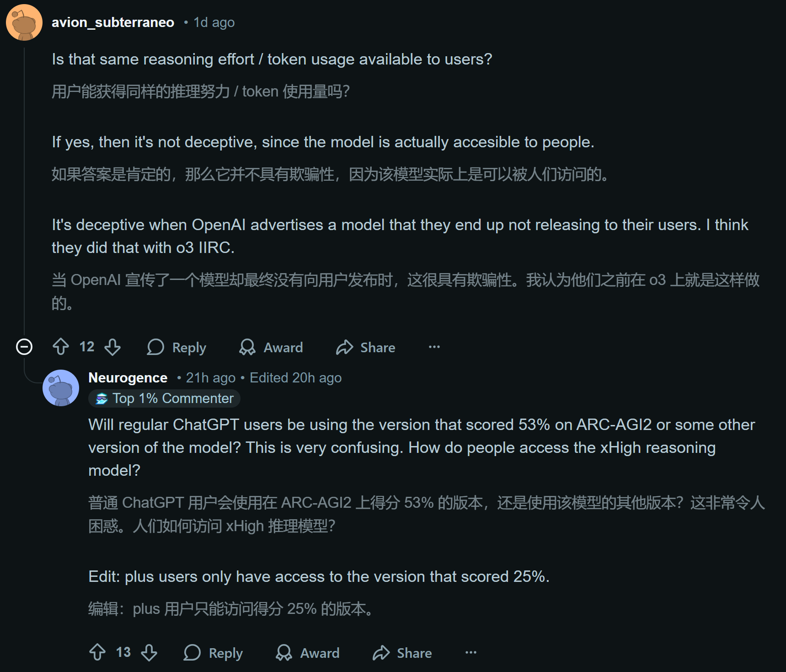Open the overflow menu on Neurogence's reply
Image resolution: width=786 pixels, height=672 pixels.
coord(471,653)
